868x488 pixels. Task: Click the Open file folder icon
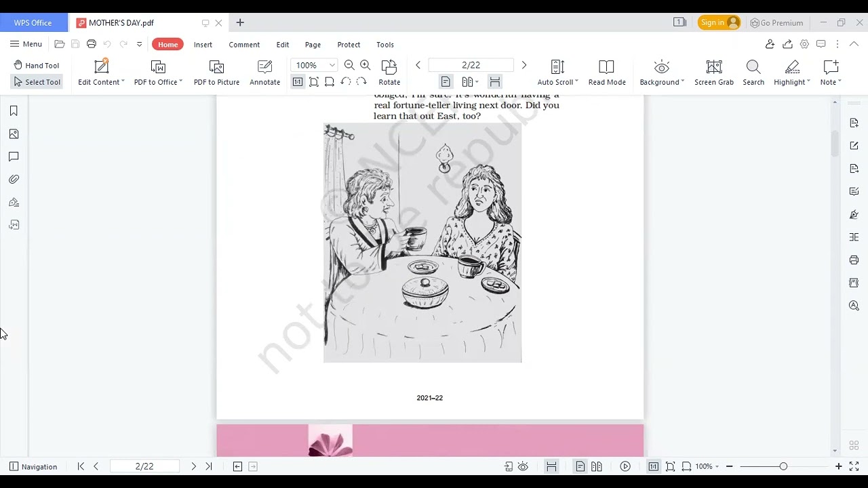pos(60,44)
